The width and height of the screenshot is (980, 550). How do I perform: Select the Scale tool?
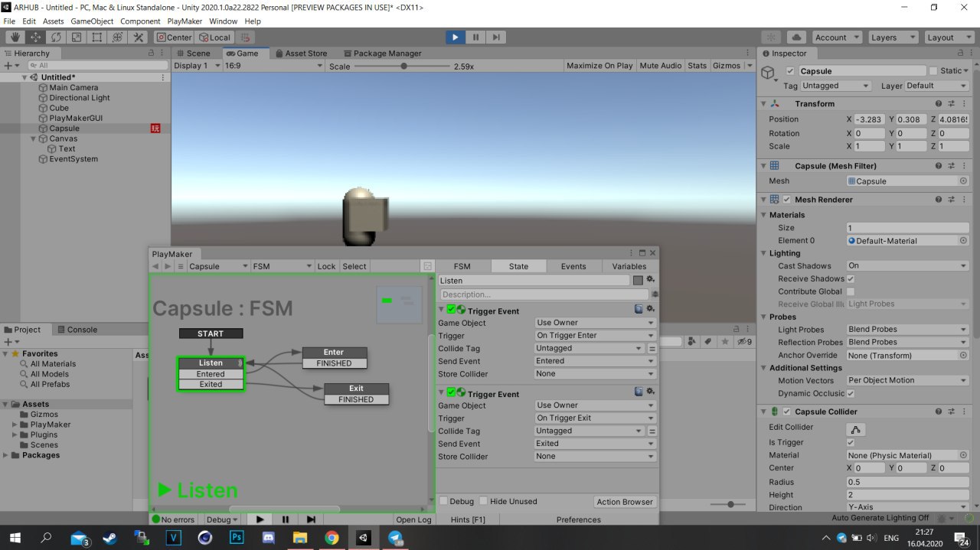pyautogui.click(x=77, y=37)
